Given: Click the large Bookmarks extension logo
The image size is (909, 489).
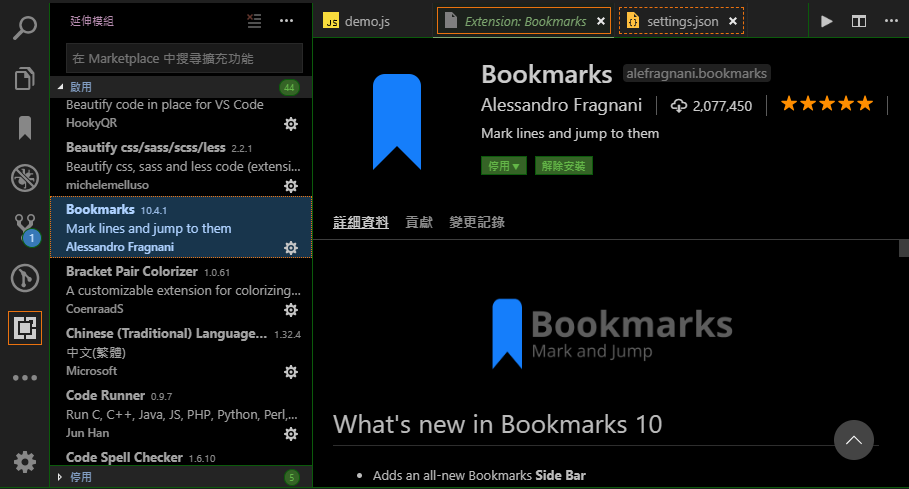Looking at the screenshot, I should [x=397, y=122].
